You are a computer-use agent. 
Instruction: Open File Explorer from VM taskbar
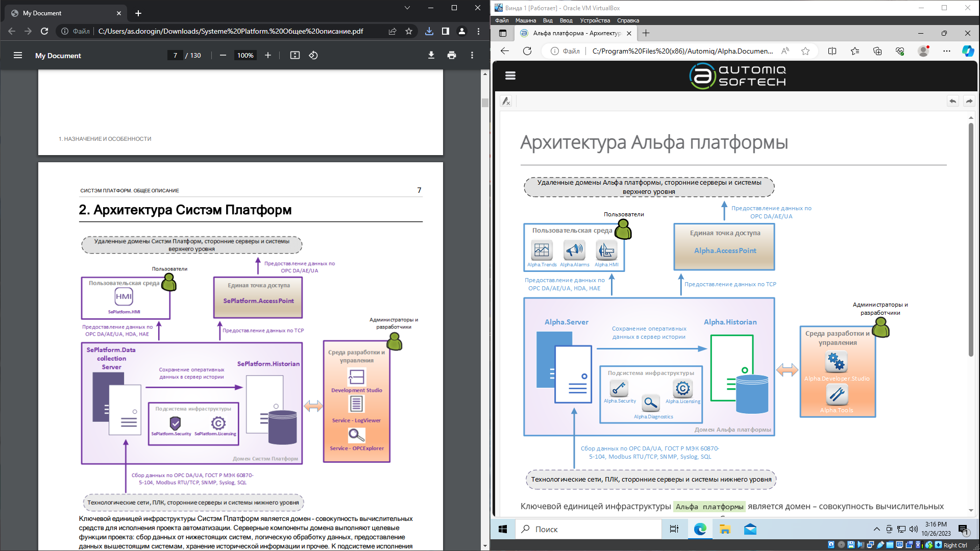click(x=725, y=529)
